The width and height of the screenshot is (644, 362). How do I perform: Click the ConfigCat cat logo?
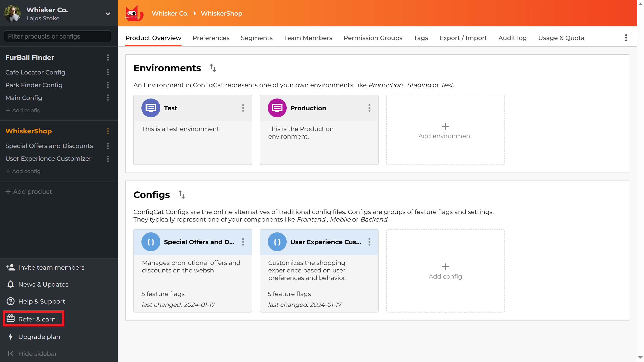[x=134, y=13]
